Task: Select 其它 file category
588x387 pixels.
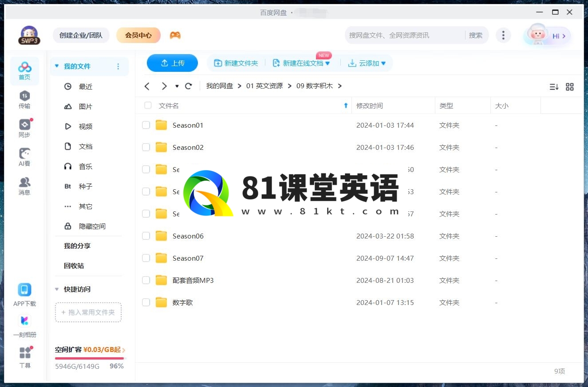Action: pyautogui.click(x=86, y=206)
